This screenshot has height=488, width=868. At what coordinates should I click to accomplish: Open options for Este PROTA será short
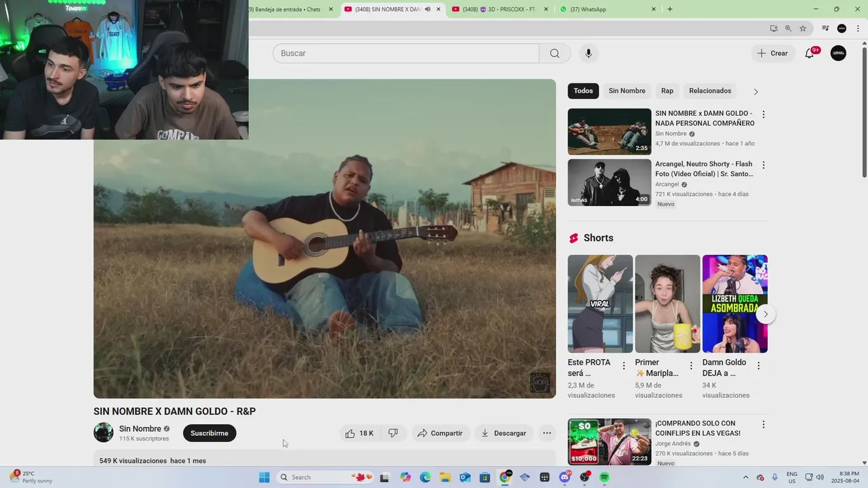pos(624,366)
